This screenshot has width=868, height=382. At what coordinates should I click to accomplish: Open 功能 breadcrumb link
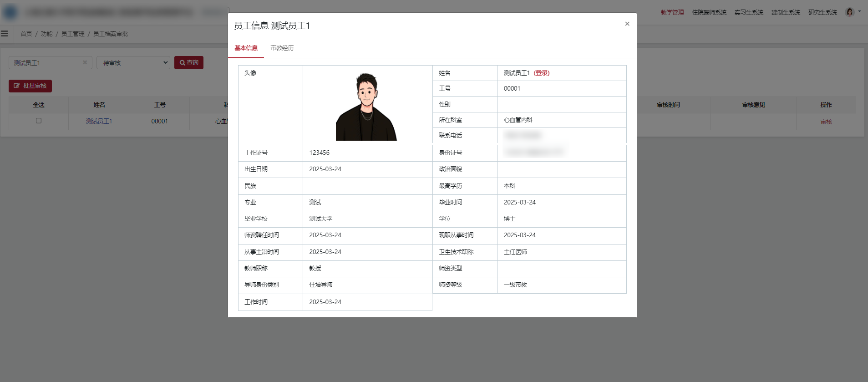pos(47,34)
